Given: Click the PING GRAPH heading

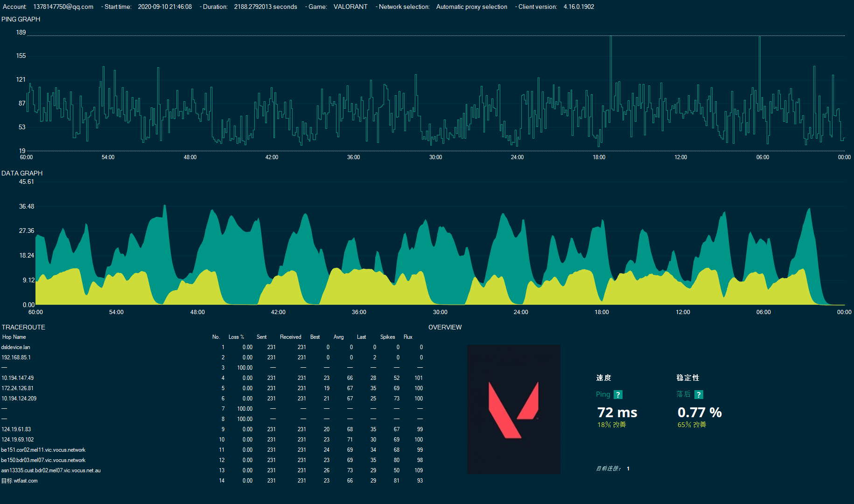Looking at the screenshot, I should pyautogui.click(x=21, y=19).
